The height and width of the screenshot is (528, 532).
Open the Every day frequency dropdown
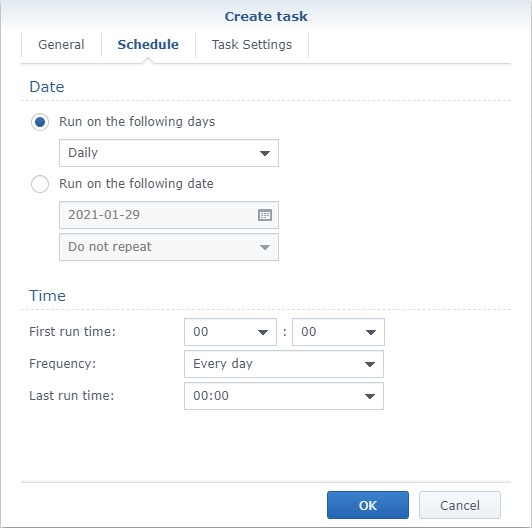(284, 364)
